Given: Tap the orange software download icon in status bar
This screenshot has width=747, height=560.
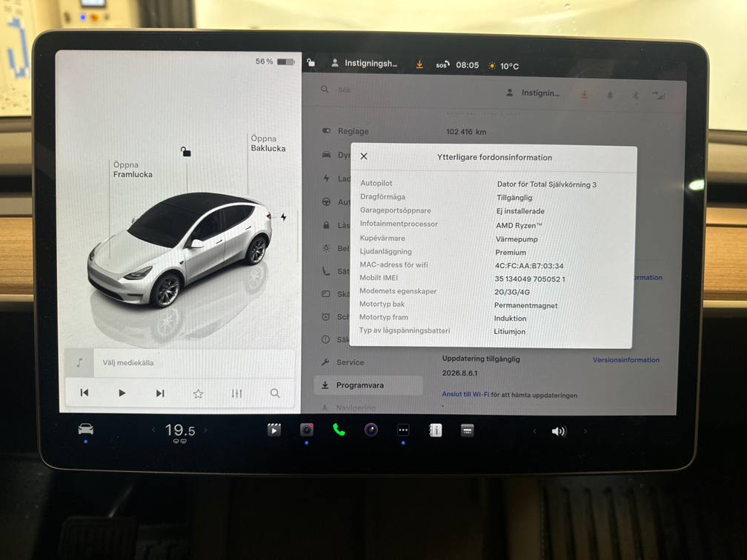Looking at the screenshot, I should [419, 64].
